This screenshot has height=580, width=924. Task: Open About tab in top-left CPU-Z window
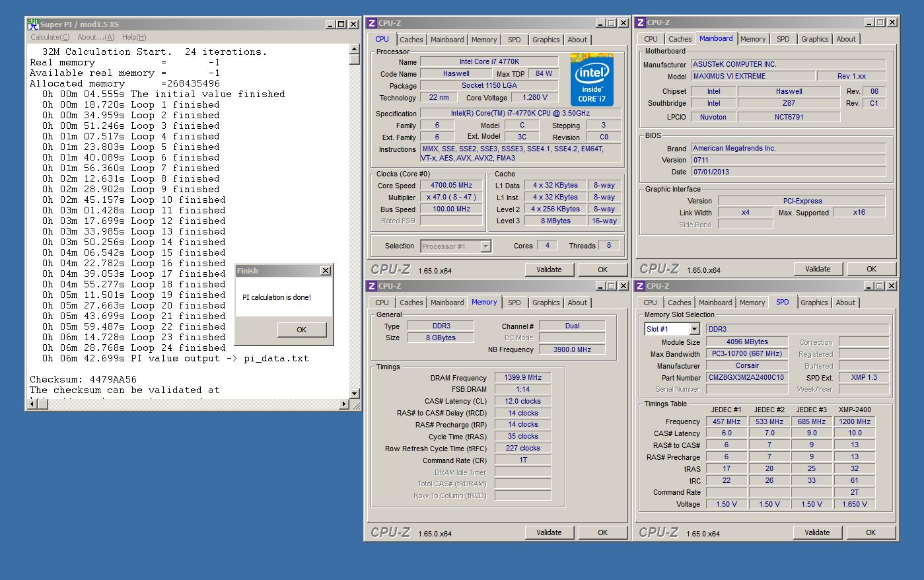click(x=577, y=40)
